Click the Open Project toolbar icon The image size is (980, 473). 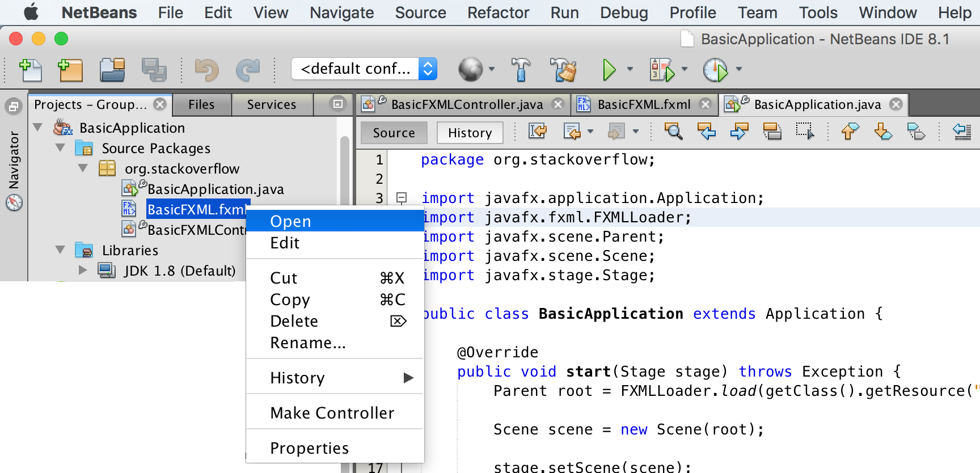112,70
